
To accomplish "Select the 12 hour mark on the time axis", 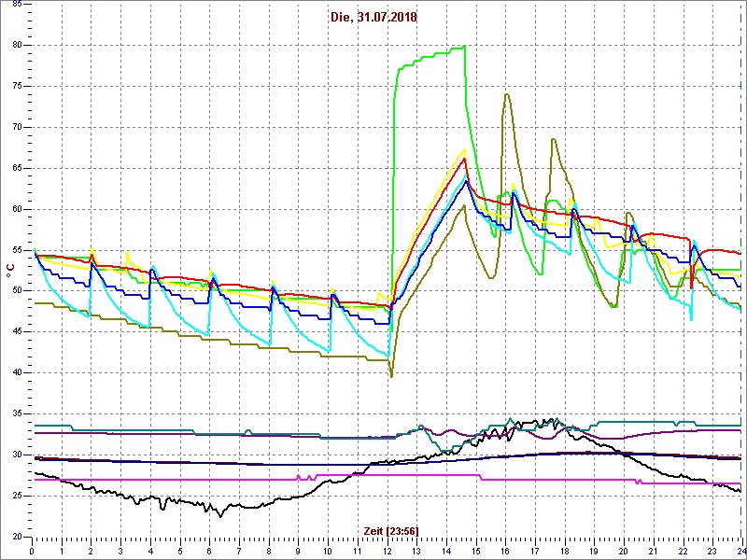I will [387, 550].
